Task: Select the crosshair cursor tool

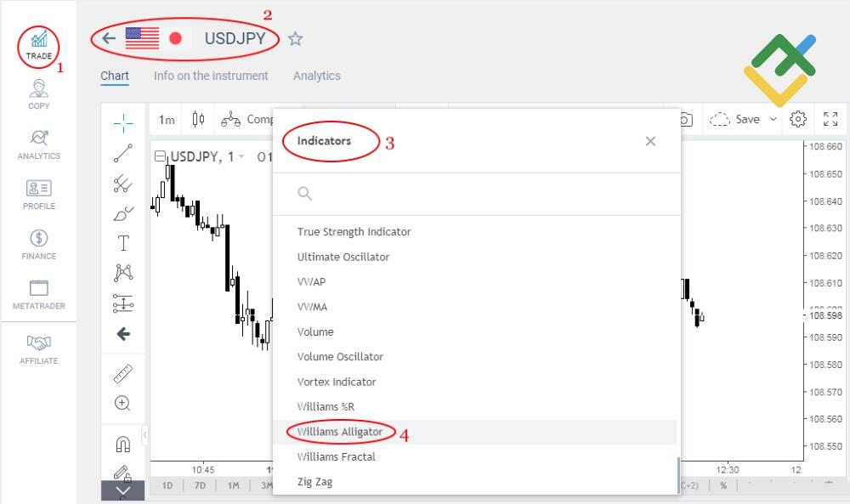Action: [x=123, y=123]
